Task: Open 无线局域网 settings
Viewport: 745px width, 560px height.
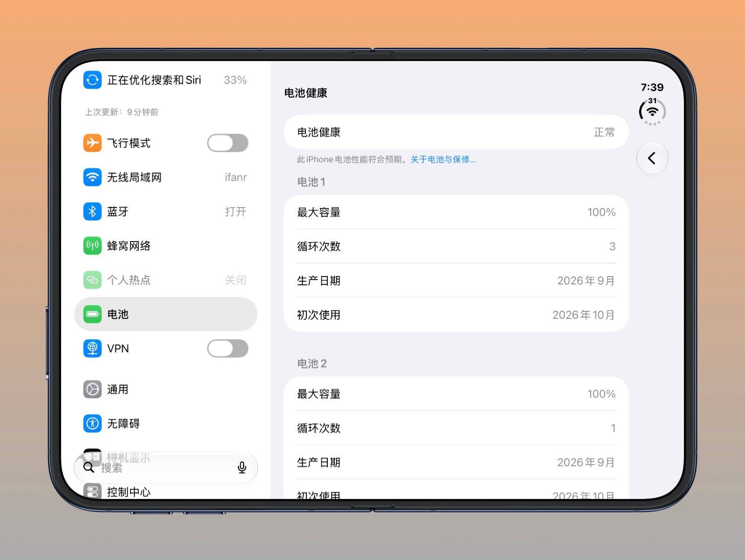Action: tap(166, 177)
